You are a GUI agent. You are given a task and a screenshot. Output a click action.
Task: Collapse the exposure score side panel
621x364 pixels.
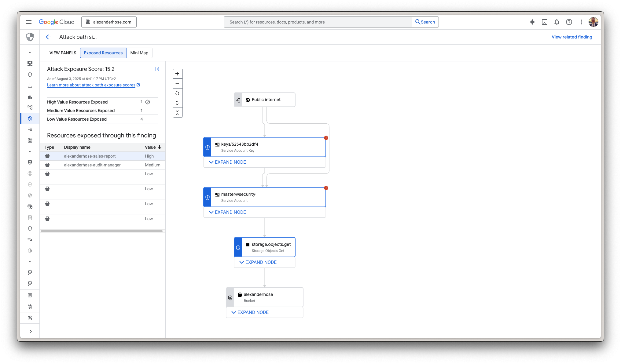coord(157,69)
